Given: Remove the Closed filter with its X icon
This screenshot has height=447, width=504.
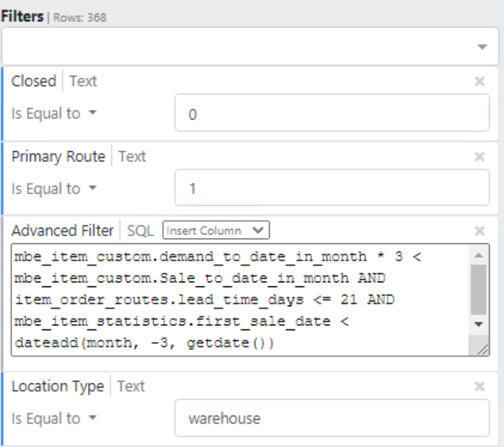Looking at the screenshot, I should click(479, 81).
